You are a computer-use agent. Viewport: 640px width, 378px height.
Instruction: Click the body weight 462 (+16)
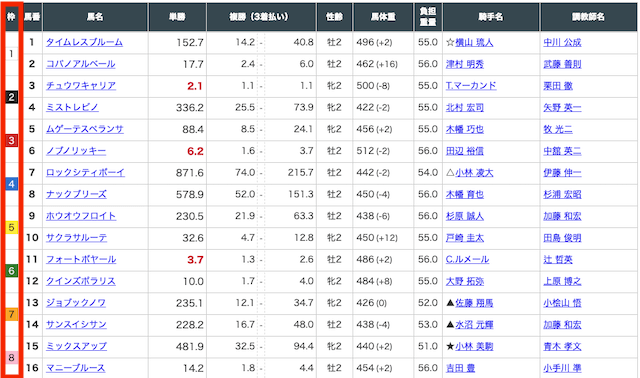coord(377,64)
